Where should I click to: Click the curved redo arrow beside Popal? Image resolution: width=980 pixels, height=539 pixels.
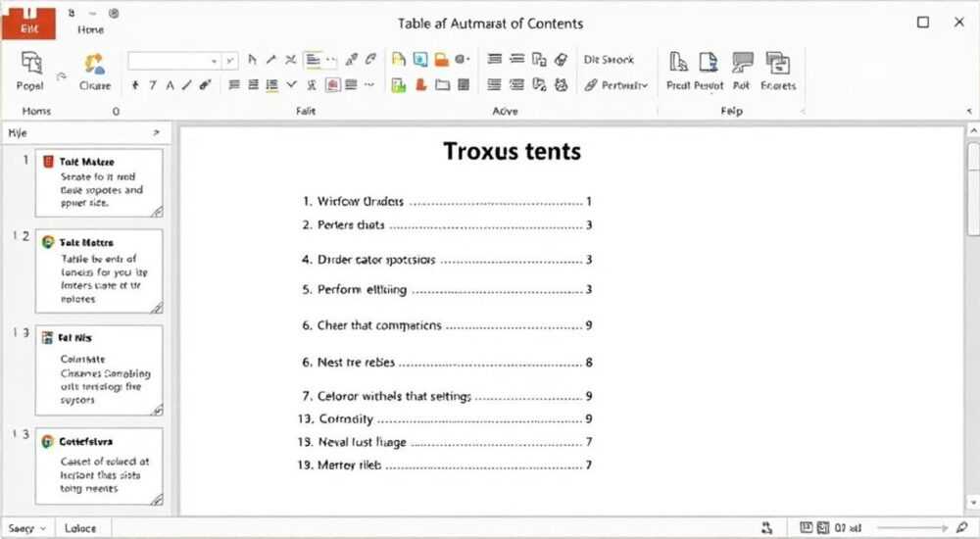click(61, 76)
